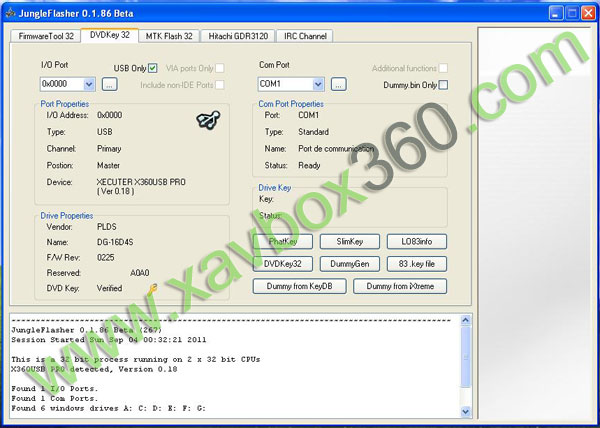Click the drive name DG-16D4S
Image resolution: width=600 pixels, height=428 pixels.
[115, 242]
